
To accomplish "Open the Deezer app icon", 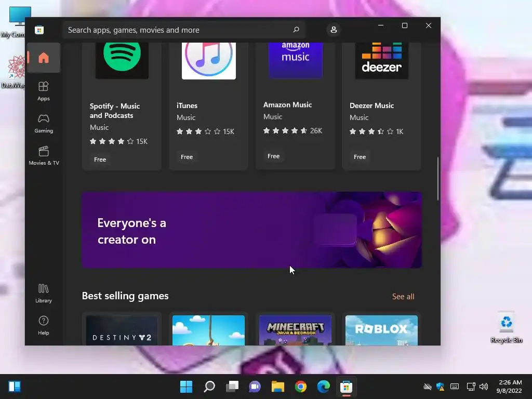I will 382,61.
